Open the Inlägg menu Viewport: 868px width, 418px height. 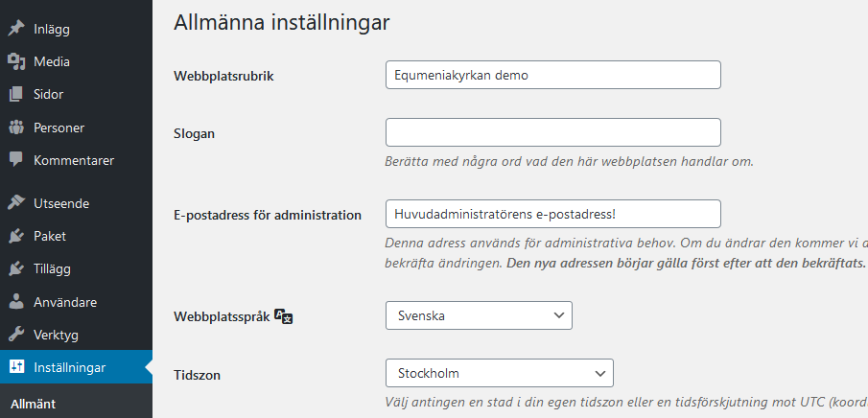click(76, 29)
